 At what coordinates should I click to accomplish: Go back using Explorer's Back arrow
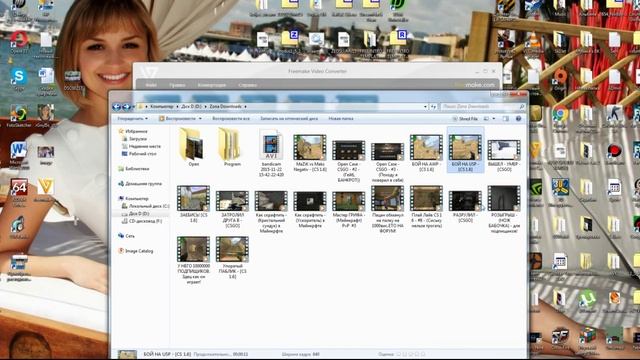pos(116,107)
